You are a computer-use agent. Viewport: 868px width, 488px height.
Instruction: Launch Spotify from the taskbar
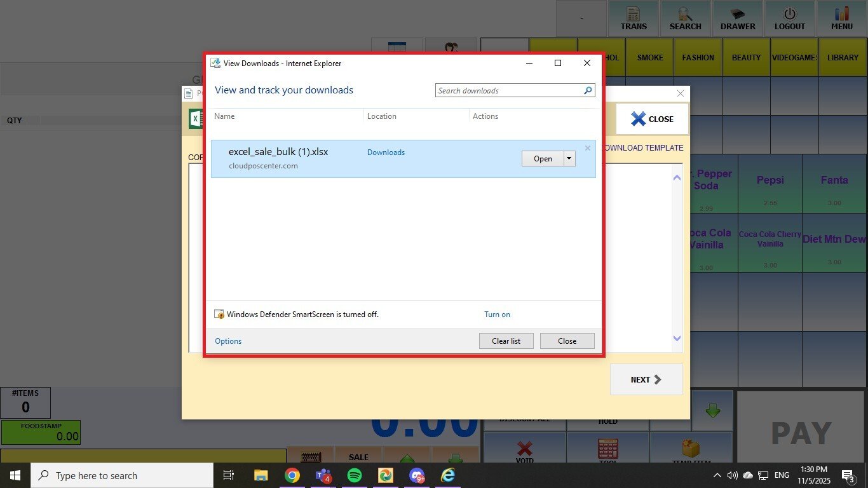[x=355, y=475]
